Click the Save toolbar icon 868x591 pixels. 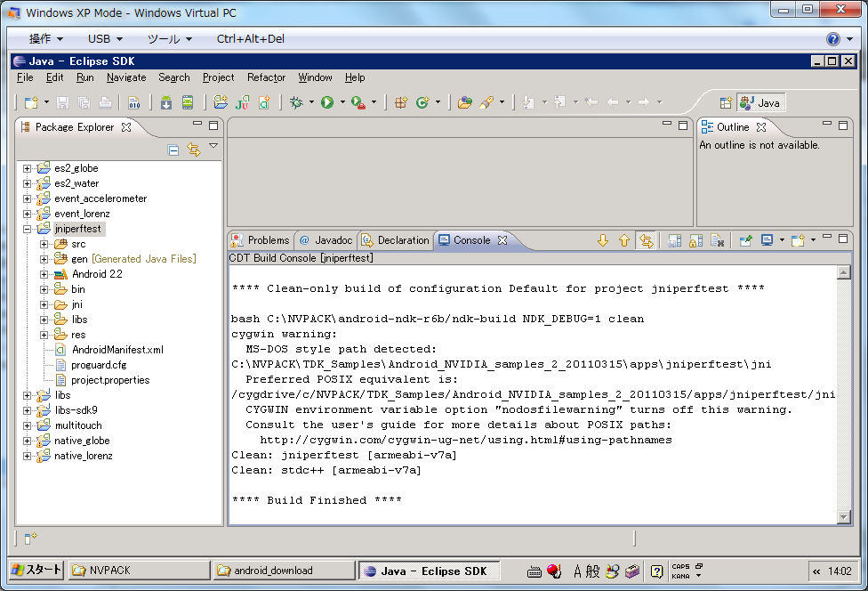click(62, 102)
